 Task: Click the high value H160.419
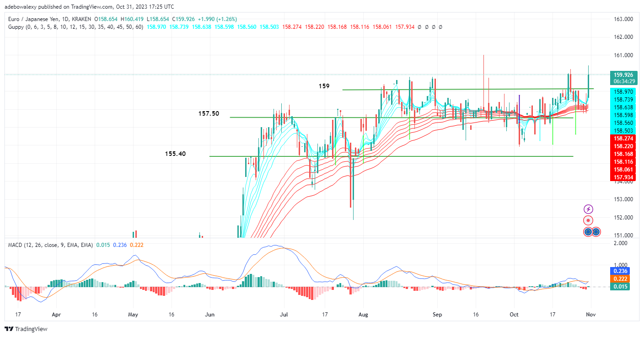[132, 19]
